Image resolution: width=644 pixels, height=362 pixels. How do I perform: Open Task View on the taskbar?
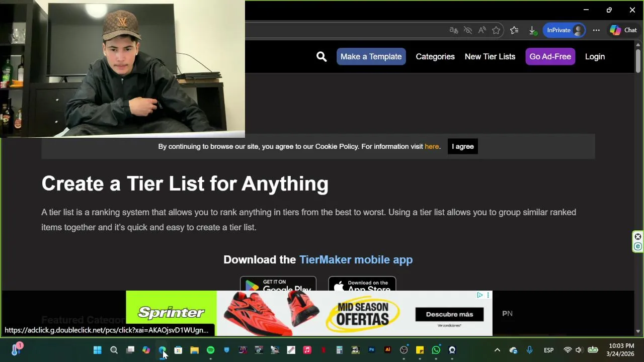coord(130,350)
